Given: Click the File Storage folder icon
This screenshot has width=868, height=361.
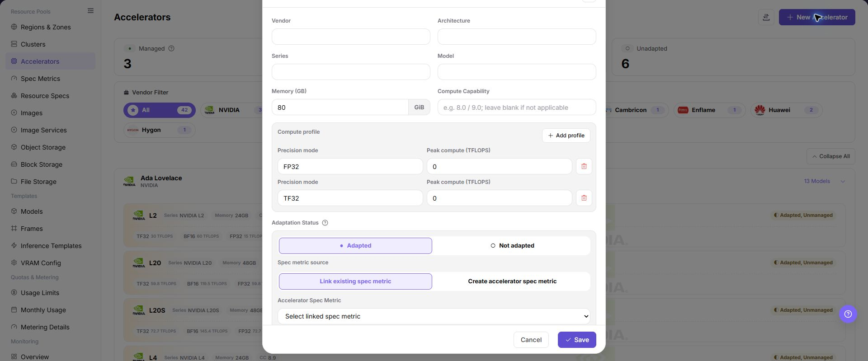Looking at the screenshot, I should pyautogui.click(x=14, y=182).
